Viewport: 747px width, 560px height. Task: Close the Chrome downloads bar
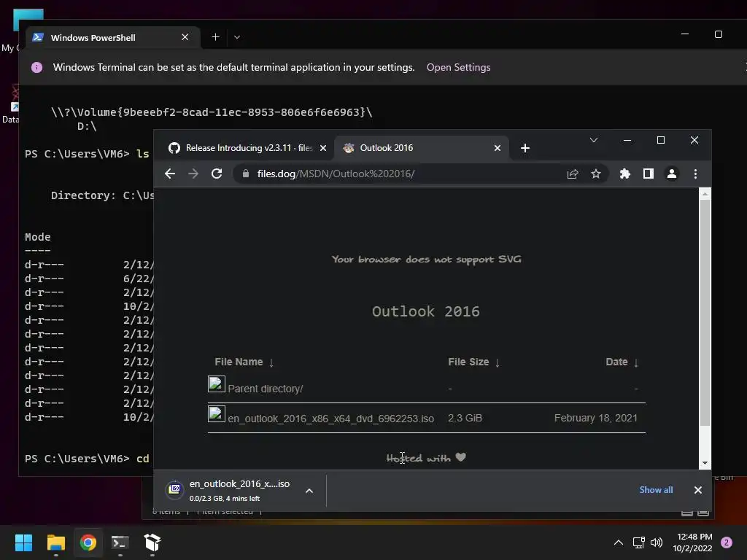click(698, 490)
